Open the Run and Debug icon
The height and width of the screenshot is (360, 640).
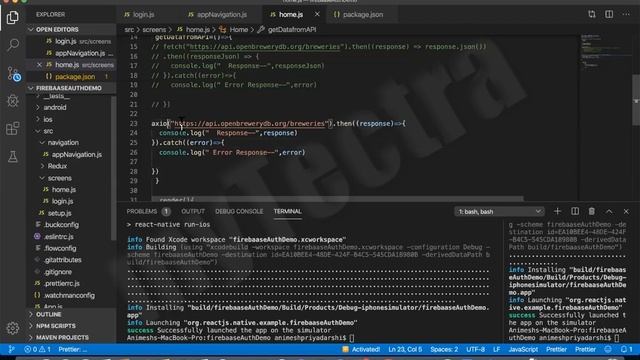[13, 101]
